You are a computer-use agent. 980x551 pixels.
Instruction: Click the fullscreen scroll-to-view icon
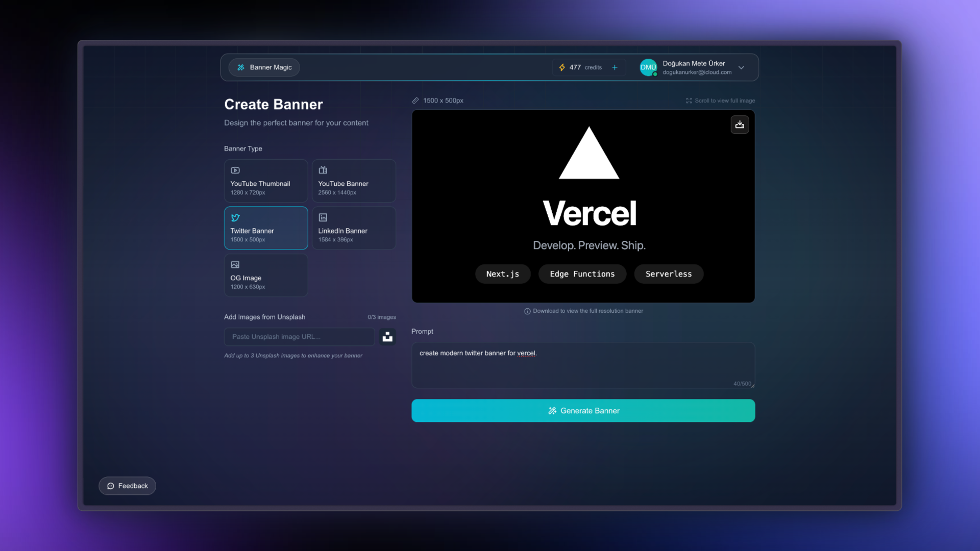click(689, 101)
